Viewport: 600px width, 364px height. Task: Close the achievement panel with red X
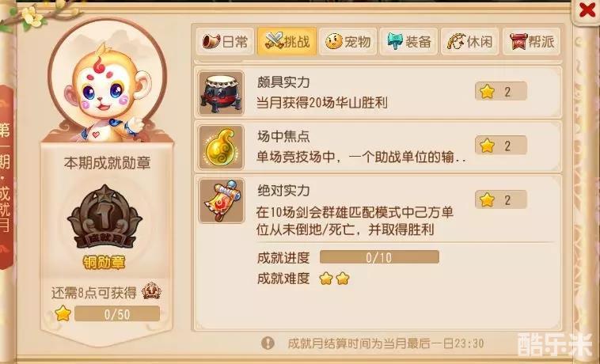[587, 10]
